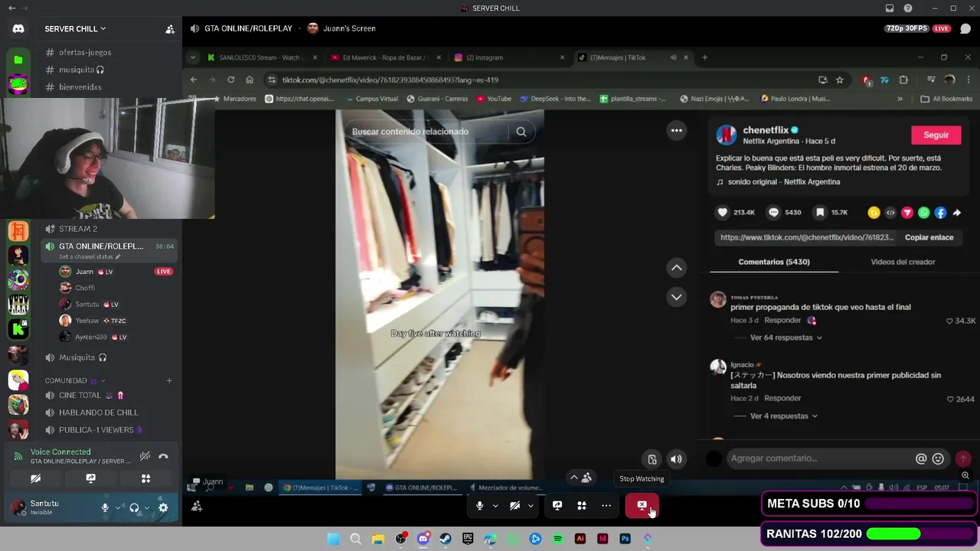The width and height of the screenshot is (980, 551).
Task: Click Copiar enlace in the streamed TikTok page
Action: (x=929, y=237)
